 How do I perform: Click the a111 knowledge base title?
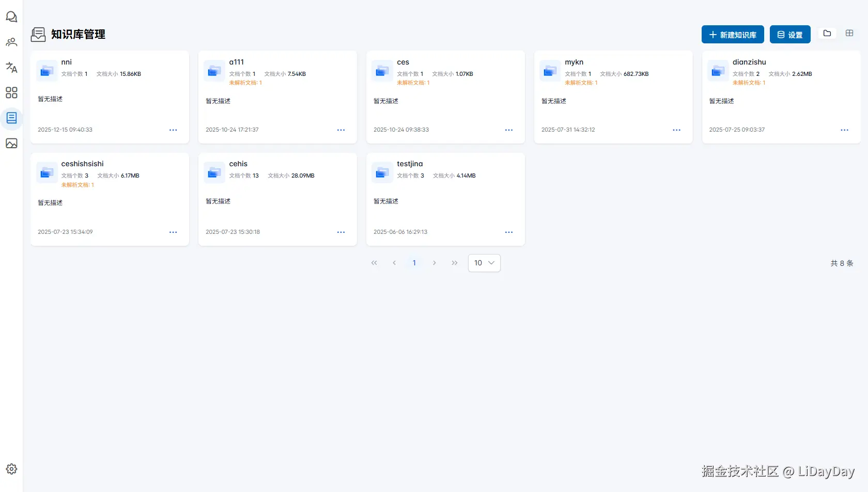click(x=237, y=62)
